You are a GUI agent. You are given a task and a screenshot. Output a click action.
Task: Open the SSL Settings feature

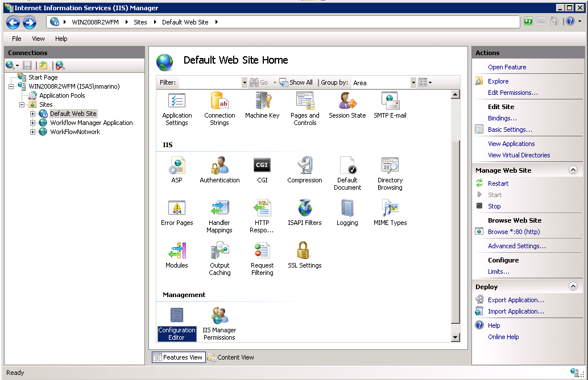coord(305,255)
